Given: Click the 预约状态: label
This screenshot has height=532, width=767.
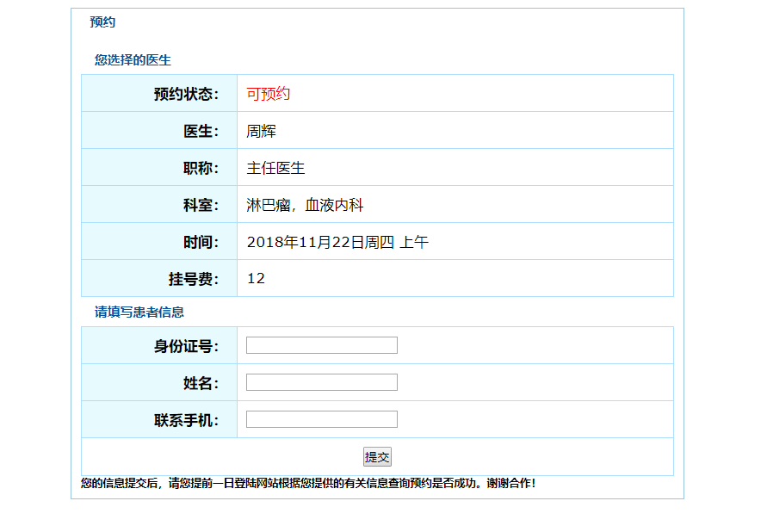Looking at the screenshot, I should [186, 94].
